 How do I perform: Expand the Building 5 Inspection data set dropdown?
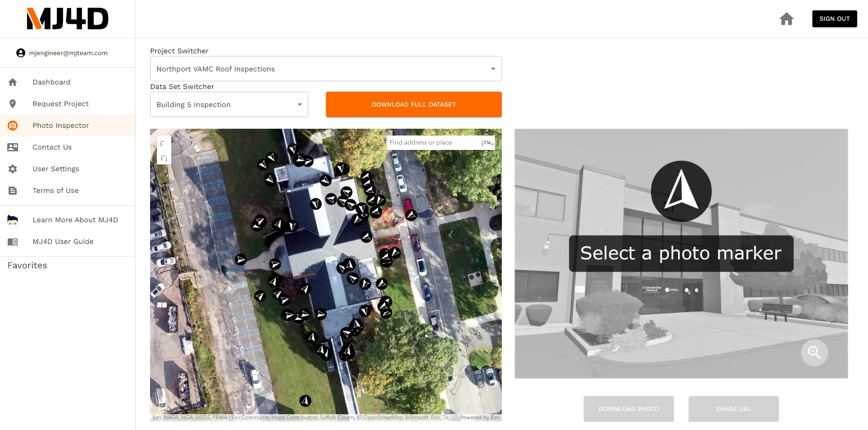pos(229,104)
